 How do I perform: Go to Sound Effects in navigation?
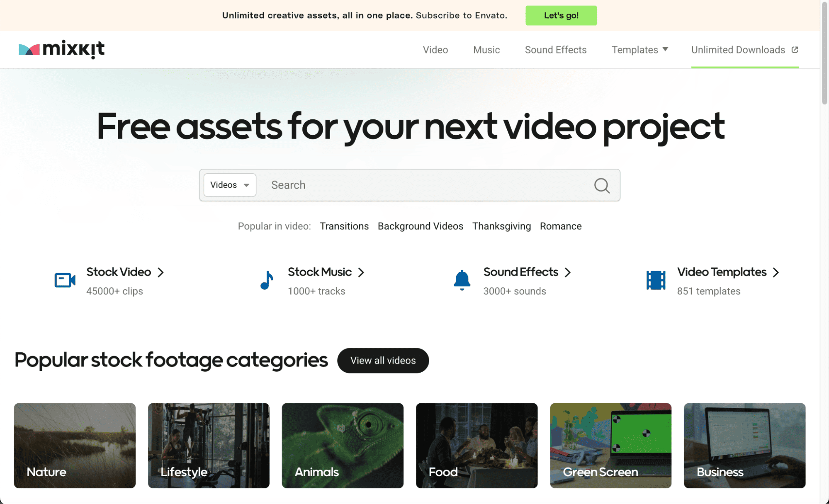[555, 50]
